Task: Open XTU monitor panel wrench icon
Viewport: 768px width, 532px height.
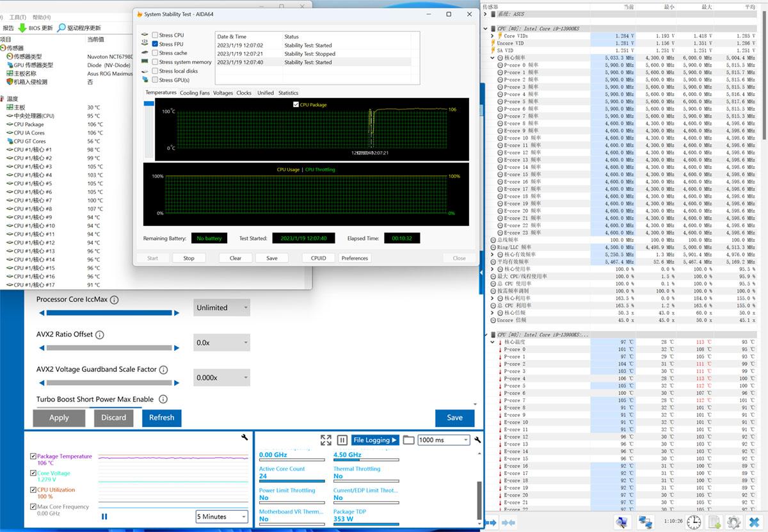Action: coord(477,440)
